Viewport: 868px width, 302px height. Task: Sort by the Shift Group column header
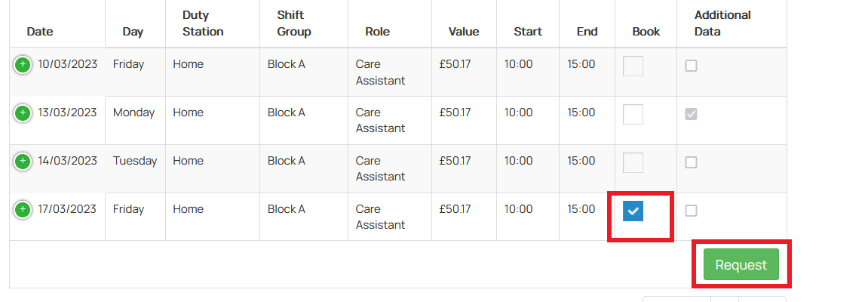[x=294, y=23]
